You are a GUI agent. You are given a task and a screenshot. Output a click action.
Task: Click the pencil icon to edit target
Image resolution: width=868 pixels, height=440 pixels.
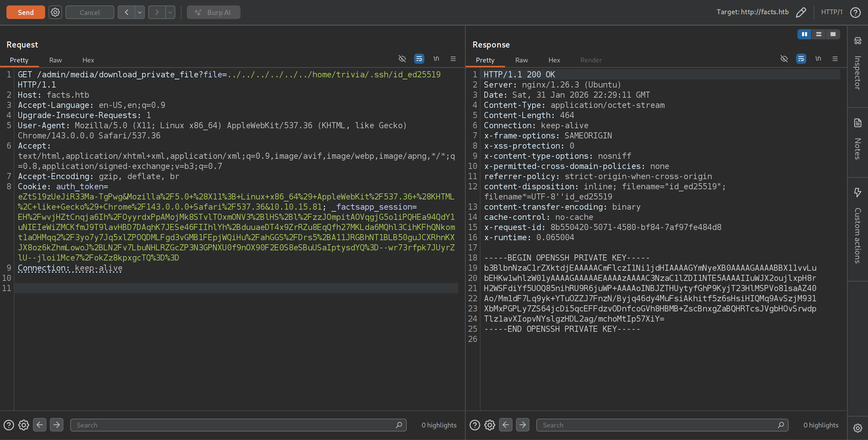801,12
